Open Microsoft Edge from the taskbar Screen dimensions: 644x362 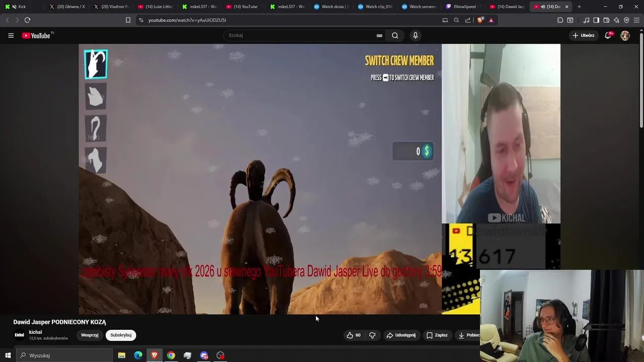click(138, 355)
